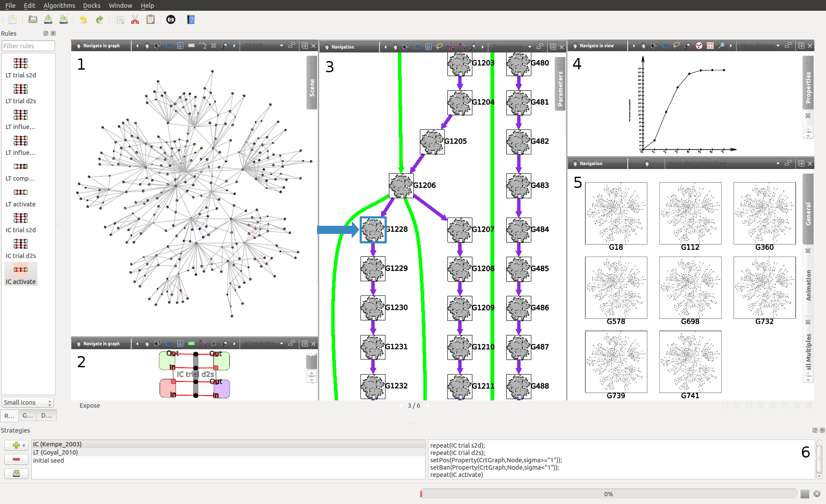Toggle the Parameters side tab in panel 3
This screenshot has height=504, width=826.
[x=560, y=89]
